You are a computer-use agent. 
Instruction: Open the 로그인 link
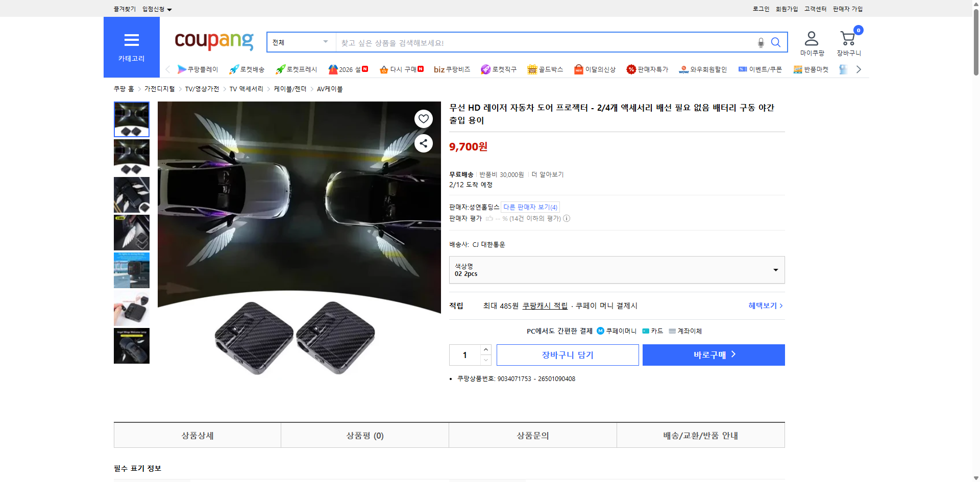point(760,9)
